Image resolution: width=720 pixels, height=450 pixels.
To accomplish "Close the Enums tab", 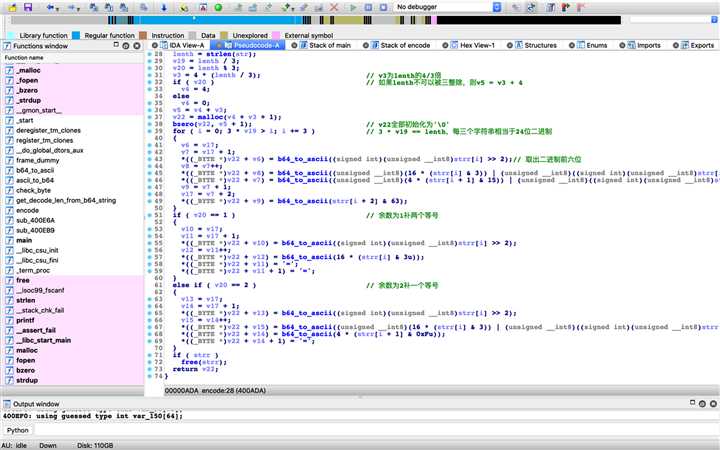I will coord(572,45).
